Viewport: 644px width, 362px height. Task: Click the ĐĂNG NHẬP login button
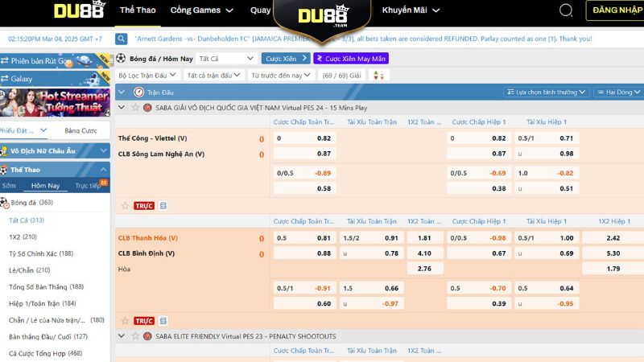(616, 11)
